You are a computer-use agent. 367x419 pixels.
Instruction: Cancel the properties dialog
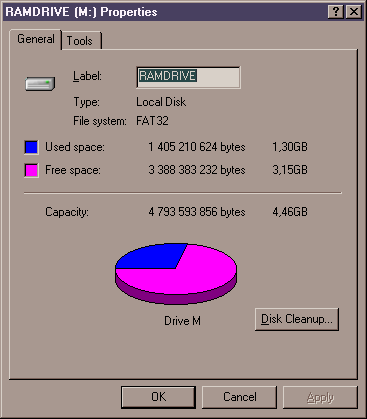tap(239, 397)
